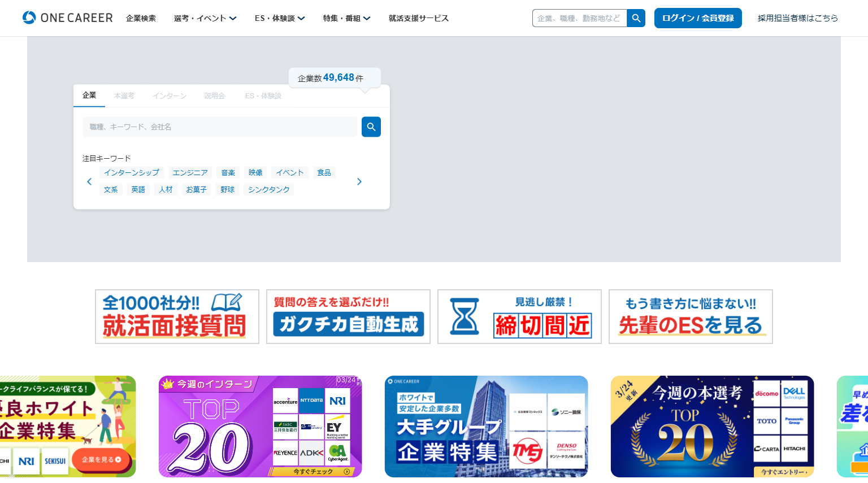The image size is (868, 483).
Task: Open the 優良ホワイト企業特集 card
Action: (68, 427)
